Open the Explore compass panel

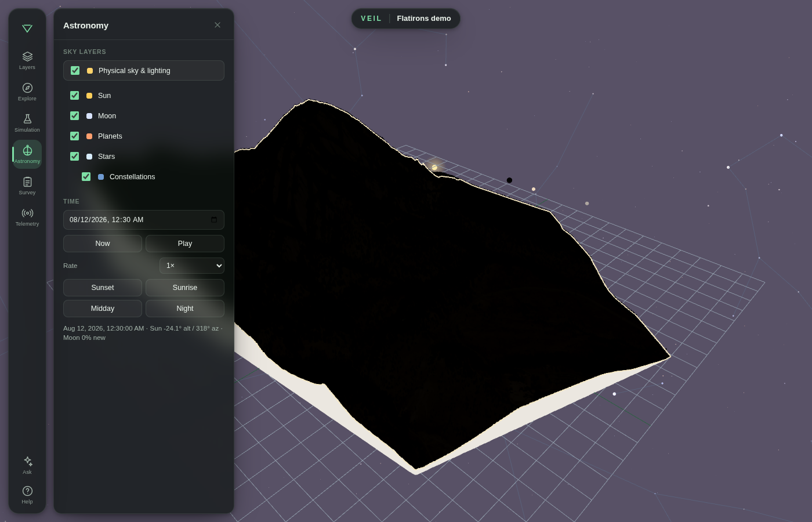[x=27, y=92]
